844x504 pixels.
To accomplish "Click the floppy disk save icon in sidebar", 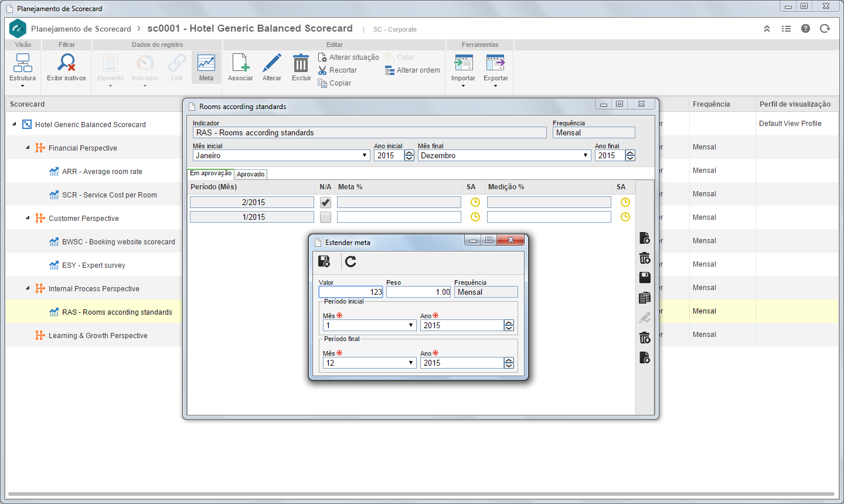I will [645, 277].
